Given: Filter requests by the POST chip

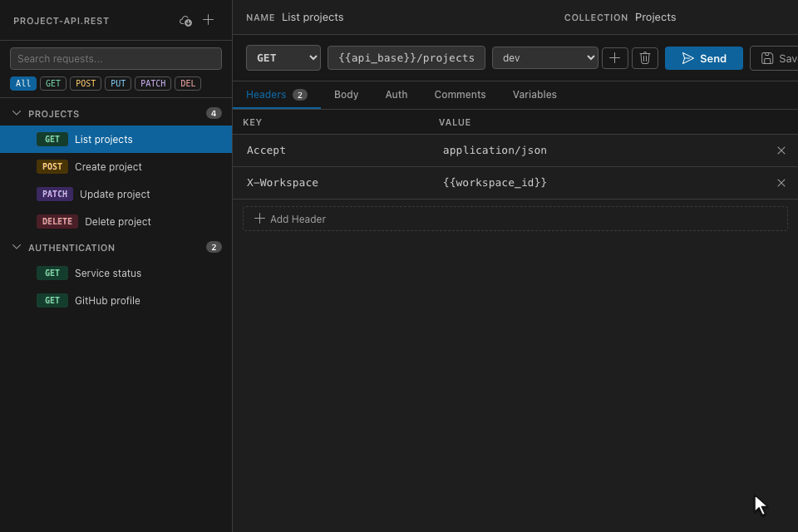Looking at the screenshot, I should pyautogui.click(x=86, y=83).
